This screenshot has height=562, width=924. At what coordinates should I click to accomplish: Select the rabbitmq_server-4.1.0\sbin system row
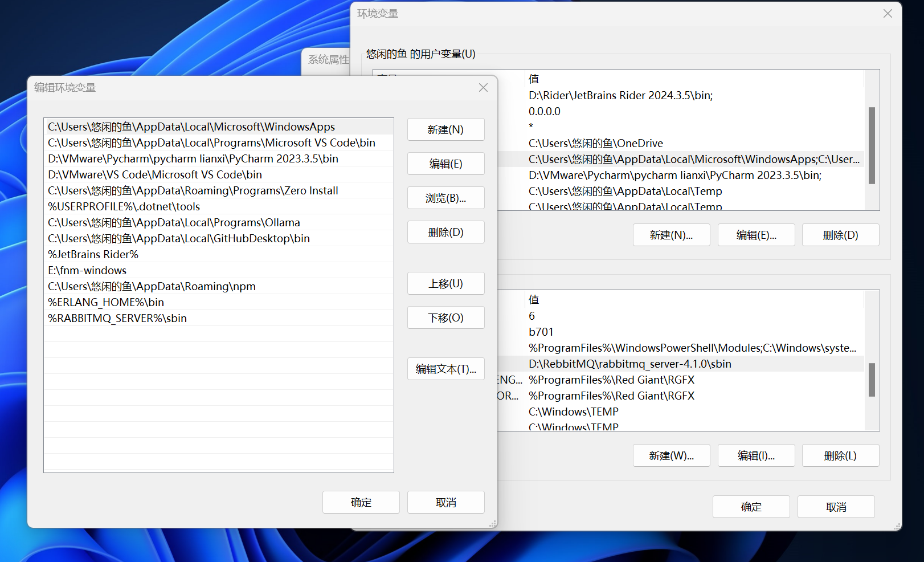coord(681,364)
